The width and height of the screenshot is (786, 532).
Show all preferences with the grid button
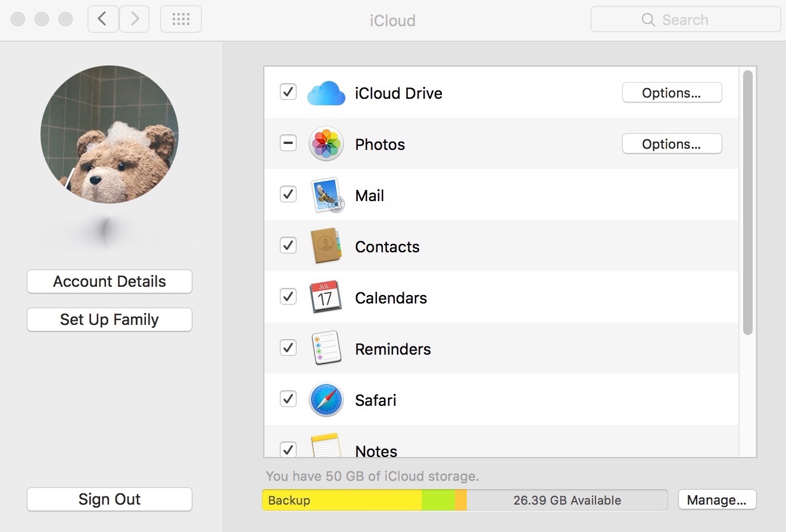point(181,20)
